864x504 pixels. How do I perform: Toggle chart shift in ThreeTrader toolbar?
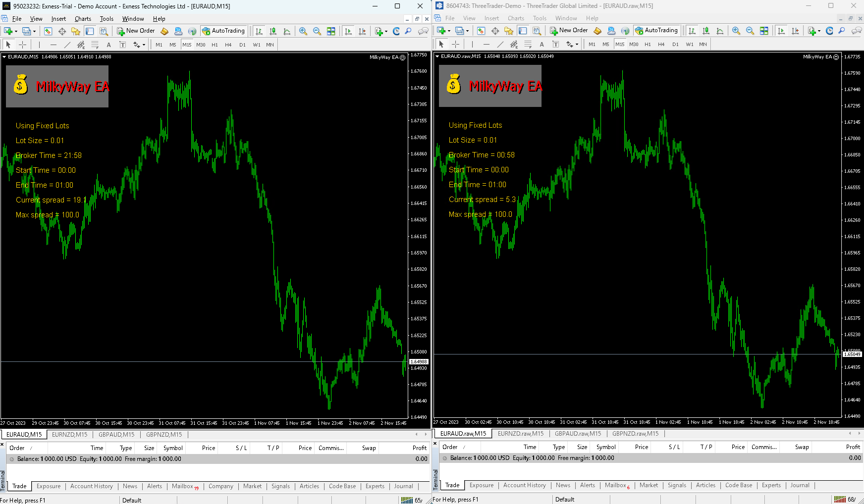(x=795, y=31)
